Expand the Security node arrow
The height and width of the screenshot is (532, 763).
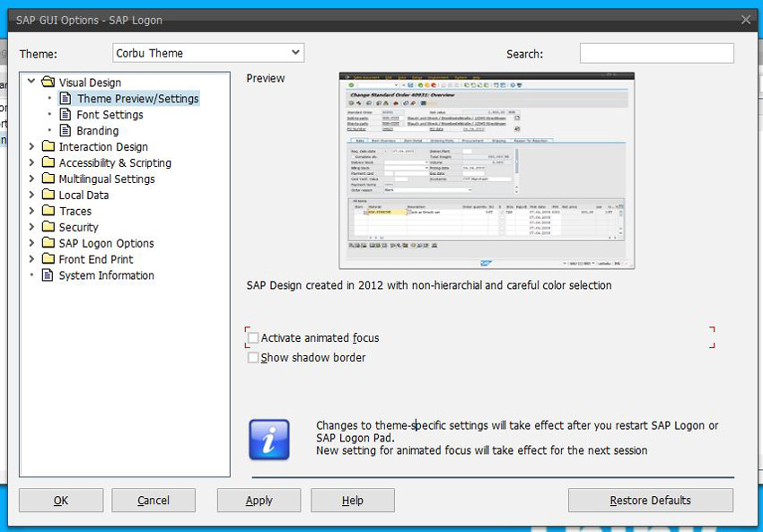pos(31,227)
